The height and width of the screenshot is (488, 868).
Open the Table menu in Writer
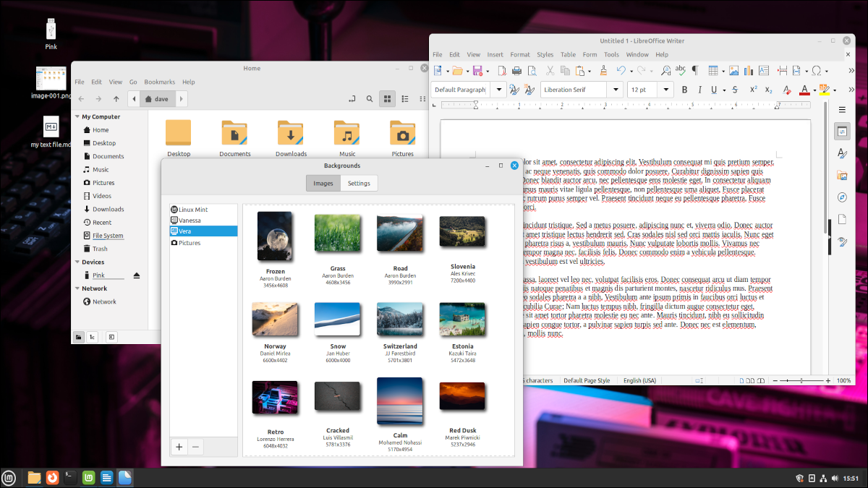click(x=569, y=54)
